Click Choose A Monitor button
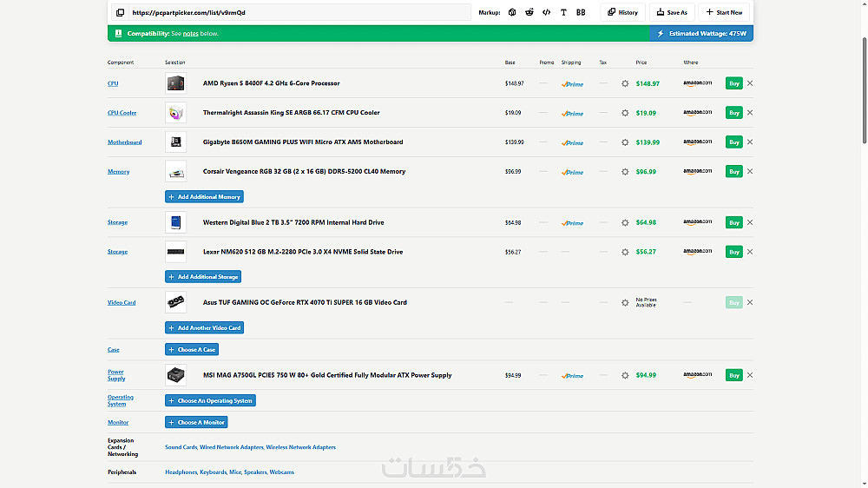 coord(196,422)
